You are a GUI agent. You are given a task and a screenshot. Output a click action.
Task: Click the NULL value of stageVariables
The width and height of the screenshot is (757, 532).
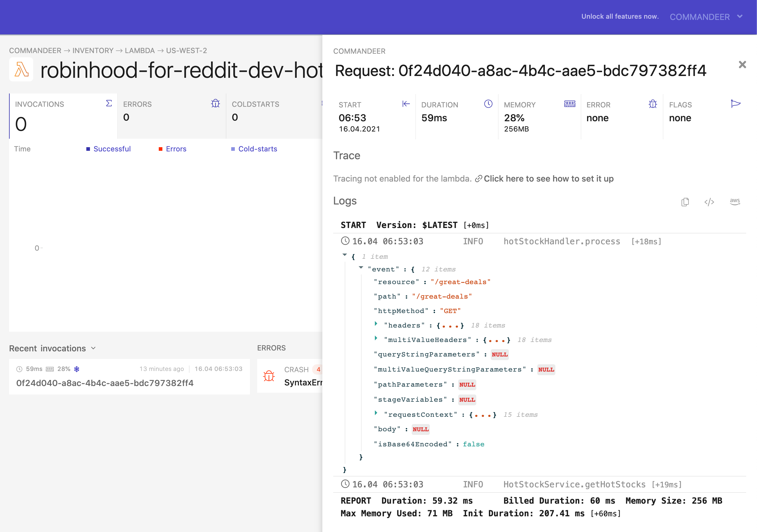pos(467,400)
